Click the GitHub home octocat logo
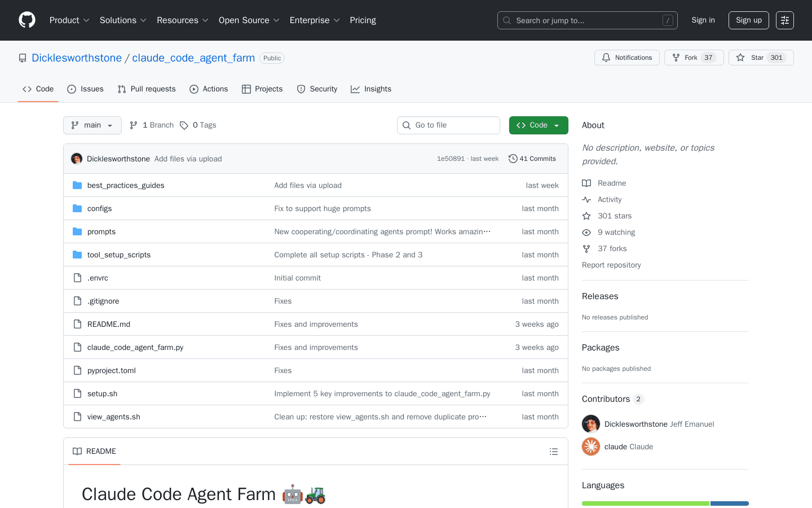The image size is (812, 508). point(27,20)
